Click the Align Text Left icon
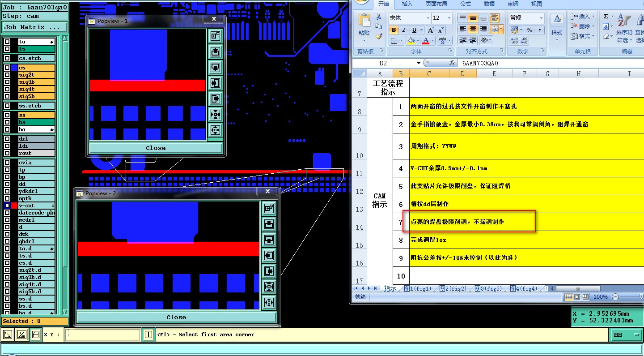Image resolution: width=644 pixels, height=356 pixels. click(463, 29)
